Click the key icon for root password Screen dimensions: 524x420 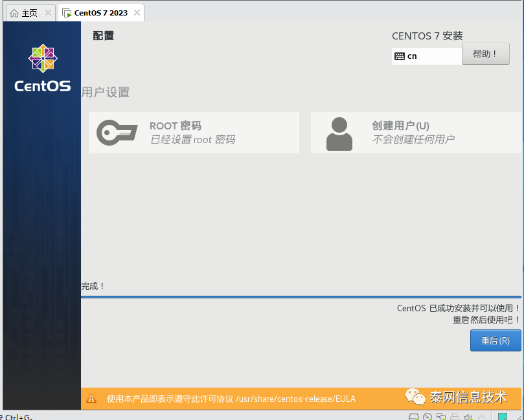coord(117,133)
